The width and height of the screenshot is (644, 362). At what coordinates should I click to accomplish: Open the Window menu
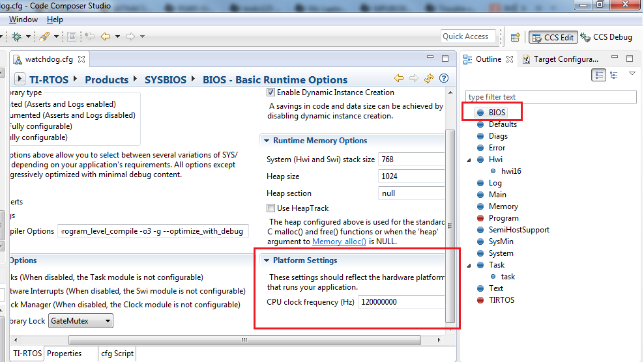23,20
